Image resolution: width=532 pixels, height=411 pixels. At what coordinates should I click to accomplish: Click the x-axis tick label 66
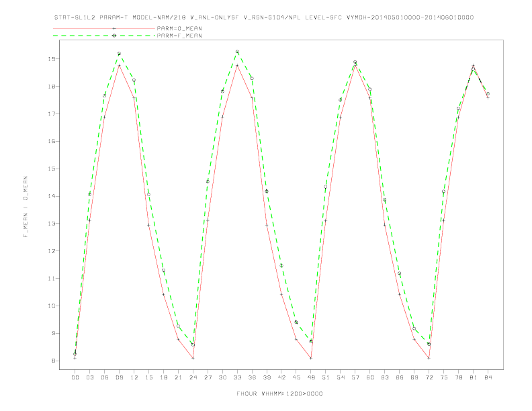(x=400, y=377)
